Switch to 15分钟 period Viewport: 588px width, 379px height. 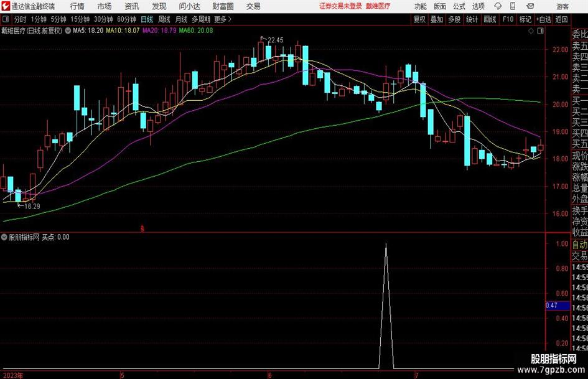80,19
